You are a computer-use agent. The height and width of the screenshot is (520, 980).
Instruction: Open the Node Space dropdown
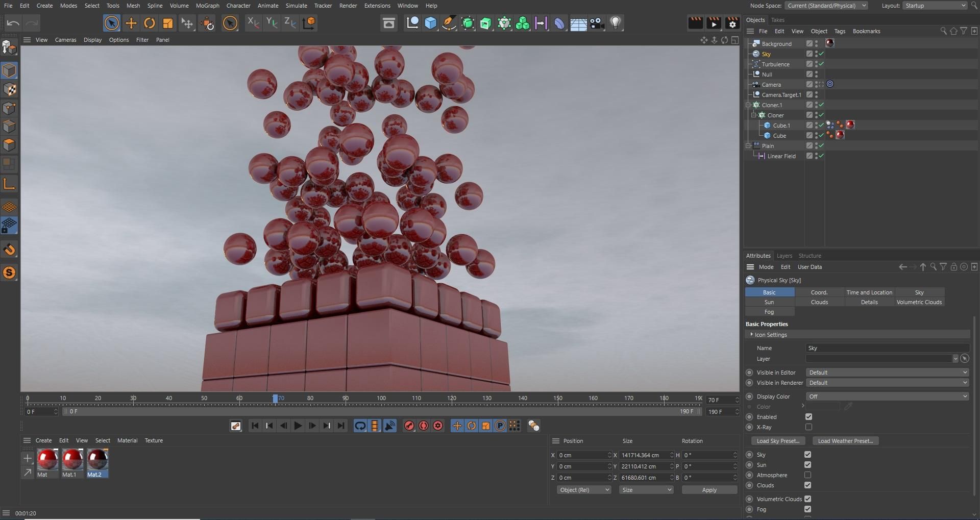coord(827,6)
